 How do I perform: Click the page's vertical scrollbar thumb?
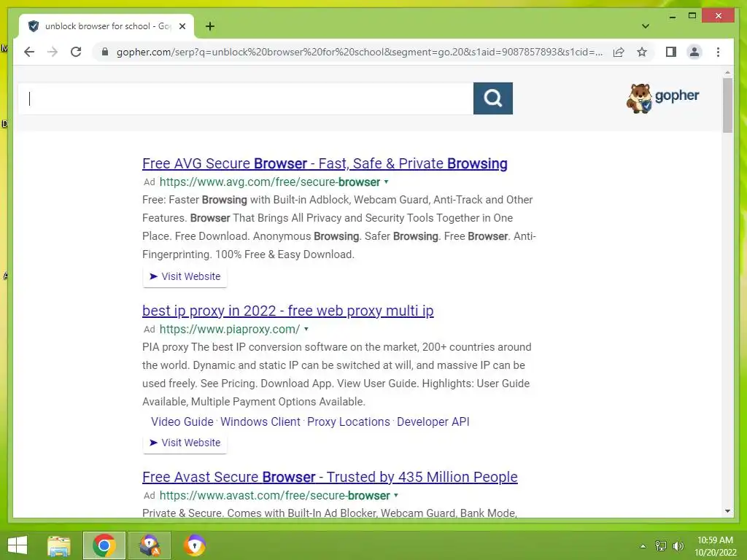[x=727, y=105]
